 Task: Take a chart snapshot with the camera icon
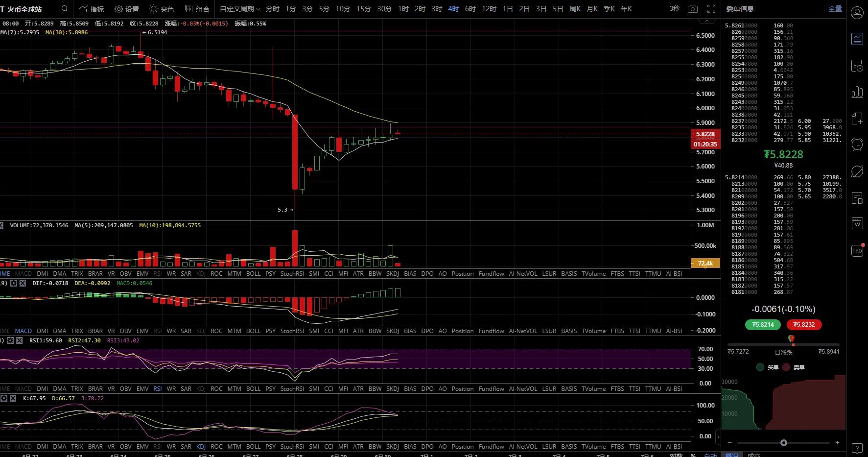692,9
